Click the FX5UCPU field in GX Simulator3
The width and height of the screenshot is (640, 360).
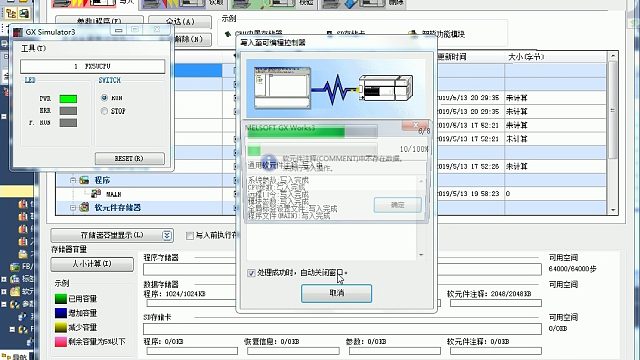93,66
